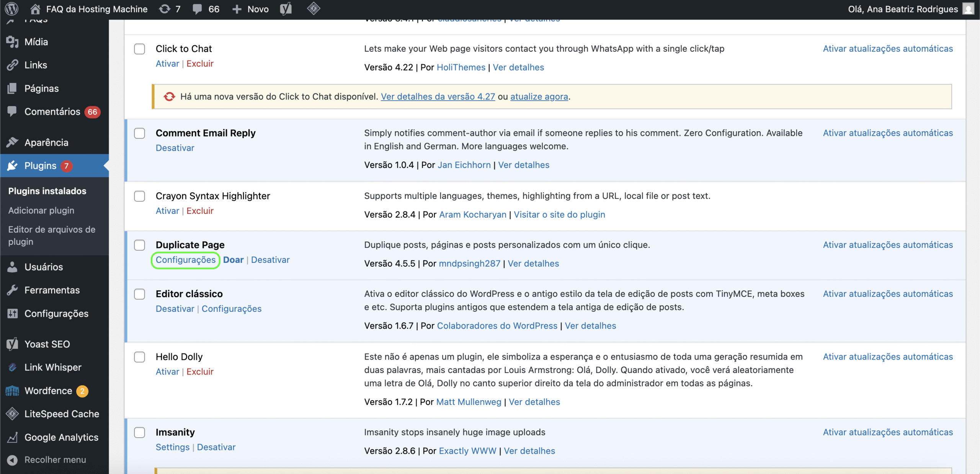The height and width of the screenshot is (474, 980).
Task: Click the Usuários person icon in sidebar
Action: 12,267
